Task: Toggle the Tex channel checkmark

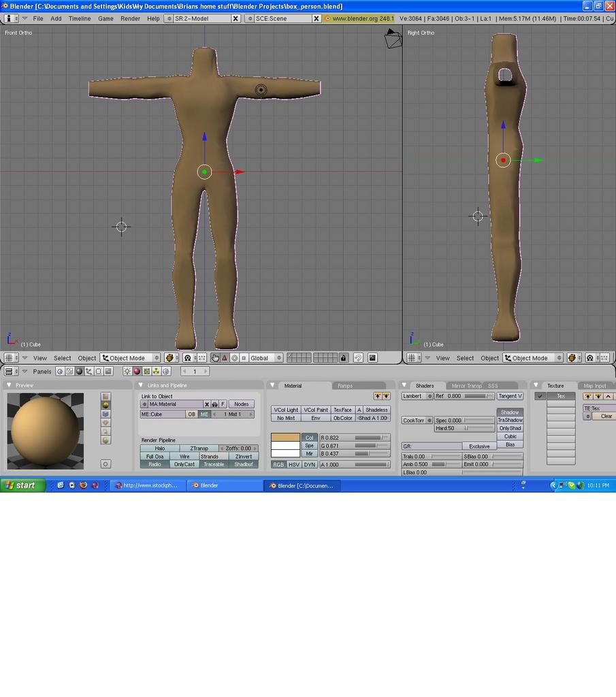Action: click(x=540, y=396)
